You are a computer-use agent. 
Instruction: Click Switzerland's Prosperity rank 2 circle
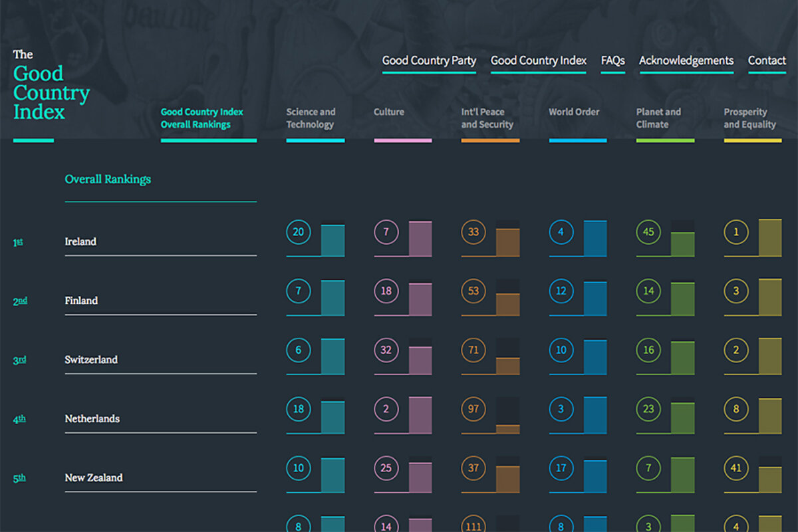[736, 350]
